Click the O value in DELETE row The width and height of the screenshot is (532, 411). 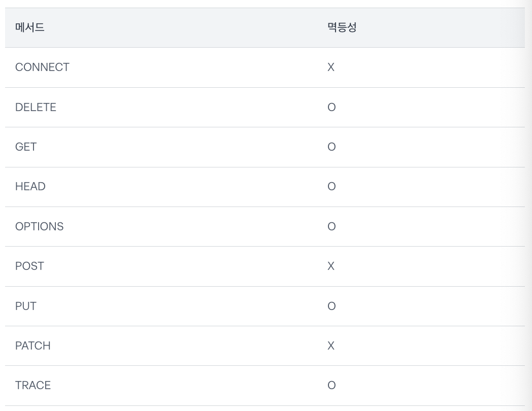coord(331,107)
